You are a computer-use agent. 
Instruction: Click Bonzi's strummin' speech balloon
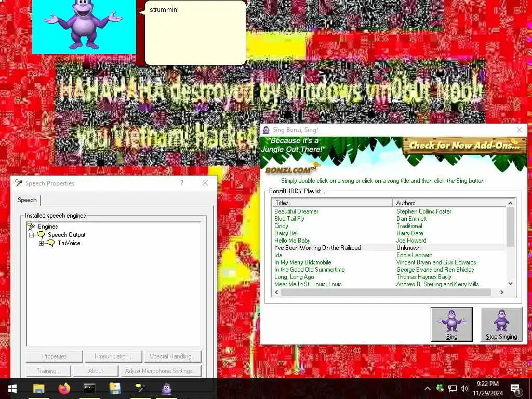195,33
